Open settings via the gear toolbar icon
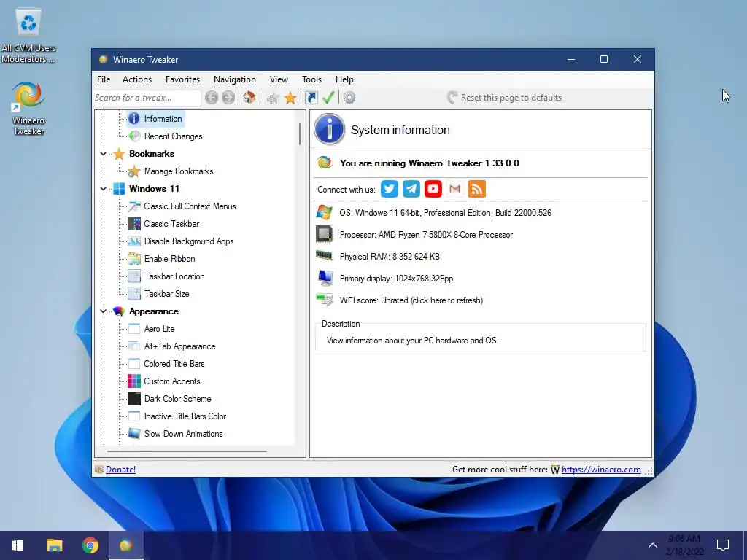This screenshot has height=560, width=747. [x=349, y=98]
